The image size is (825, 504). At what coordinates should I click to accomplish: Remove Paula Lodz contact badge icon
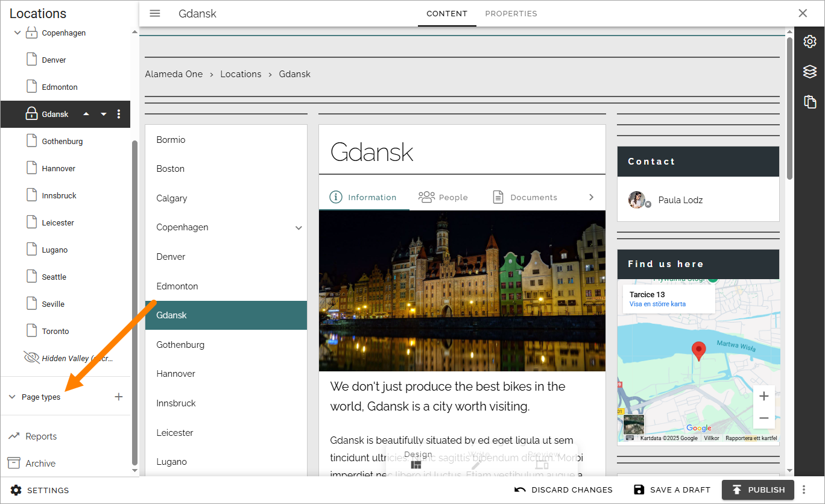(648, 204)
